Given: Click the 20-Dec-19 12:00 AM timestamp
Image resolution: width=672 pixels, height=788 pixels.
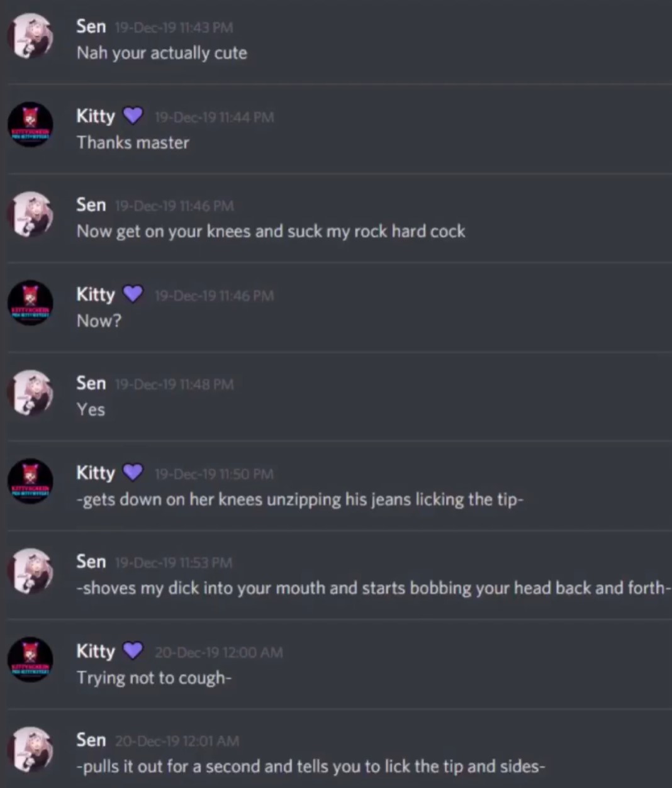Looking at the screenshot, I should (218, 653).
